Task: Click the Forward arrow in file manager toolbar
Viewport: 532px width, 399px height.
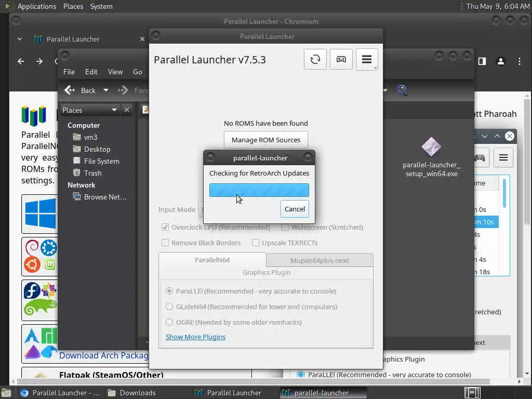Action: [123, 90]
